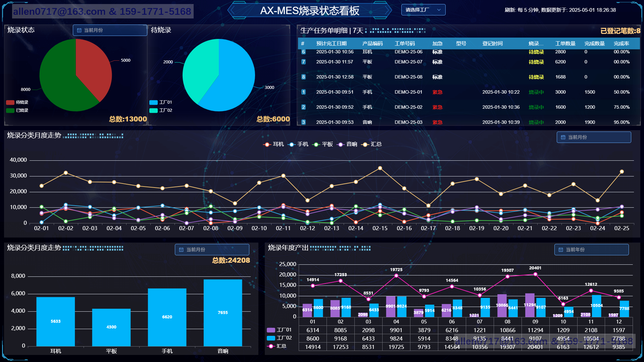The width and height of the screenshot is (644, 362).
Task: Toggle 已烧录 legend in 烧录状态 pie
Action: coord(17,110)
